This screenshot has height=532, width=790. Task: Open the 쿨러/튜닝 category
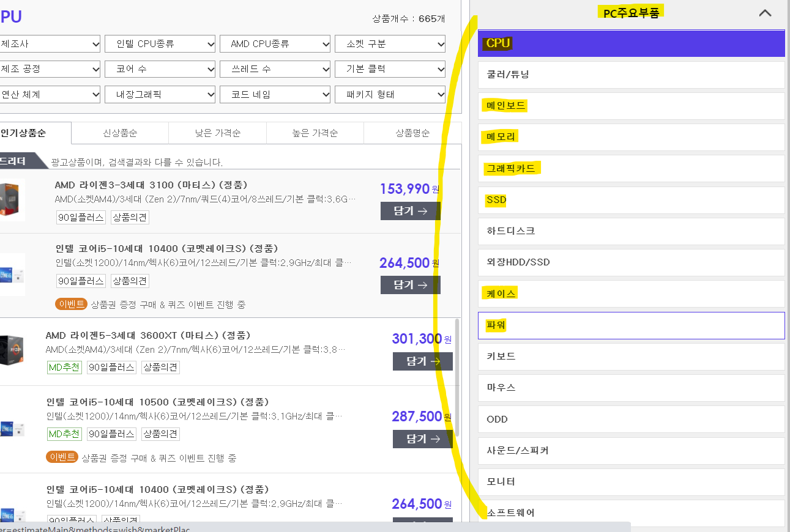tap(632, 75)
